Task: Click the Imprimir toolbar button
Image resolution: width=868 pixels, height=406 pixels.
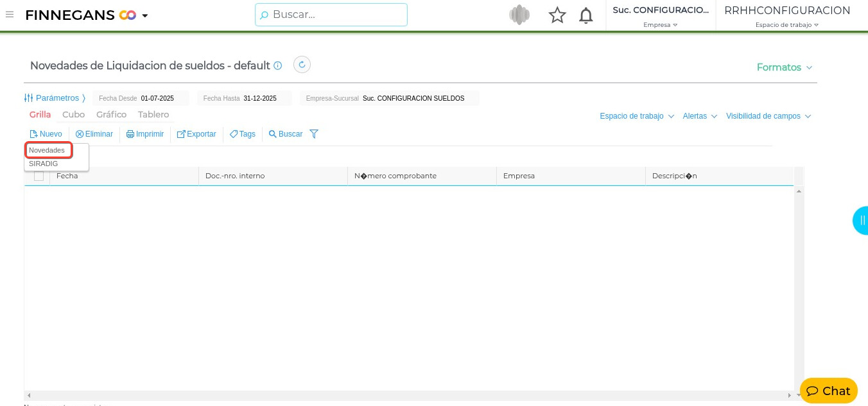Action: (x=145, y=134)
